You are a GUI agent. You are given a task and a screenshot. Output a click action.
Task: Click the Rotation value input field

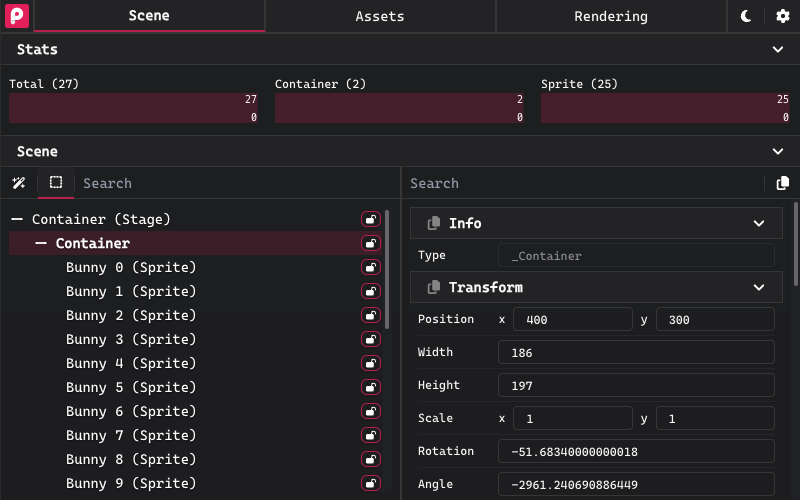636,451
